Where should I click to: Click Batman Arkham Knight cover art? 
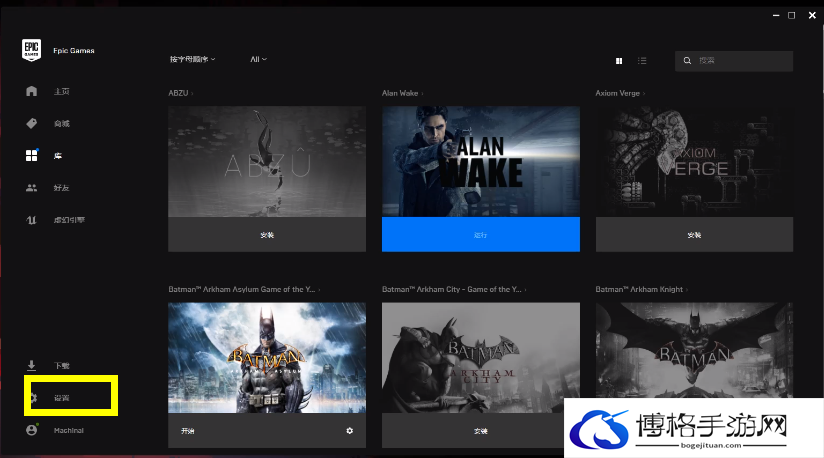[x=694, y=350]
